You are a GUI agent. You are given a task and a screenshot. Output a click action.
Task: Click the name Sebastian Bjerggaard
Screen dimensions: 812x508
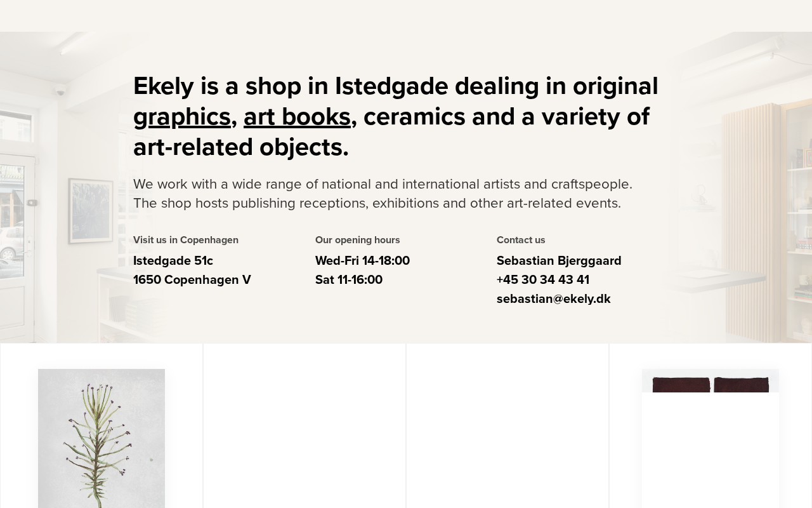[x=559, y=261]
